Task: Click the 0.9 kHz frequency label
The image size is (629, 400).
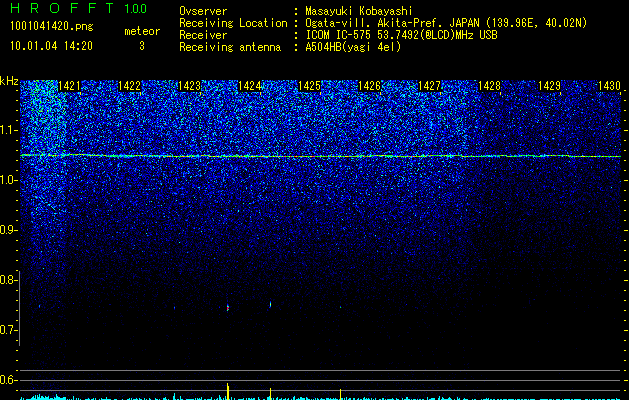Action: [7, 230]
